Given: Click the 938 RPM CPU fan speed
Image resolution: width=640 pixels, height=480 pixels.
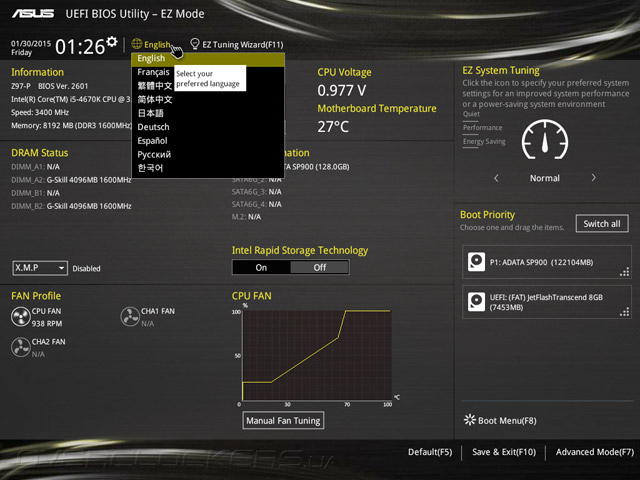Looking at the screenshot, I should pyautogui.click(x=47, y=324).
